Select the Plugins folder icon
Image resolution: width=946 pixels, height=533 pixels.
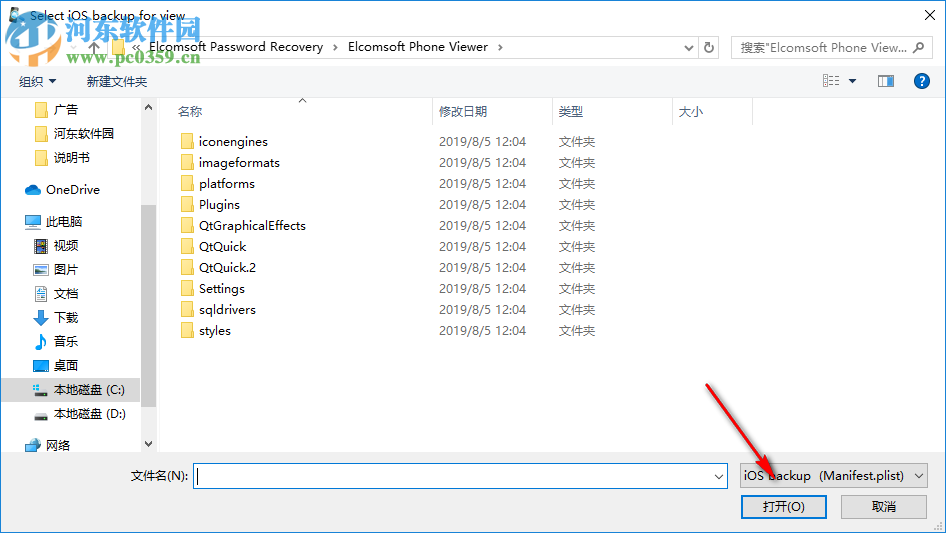point(187,205)
